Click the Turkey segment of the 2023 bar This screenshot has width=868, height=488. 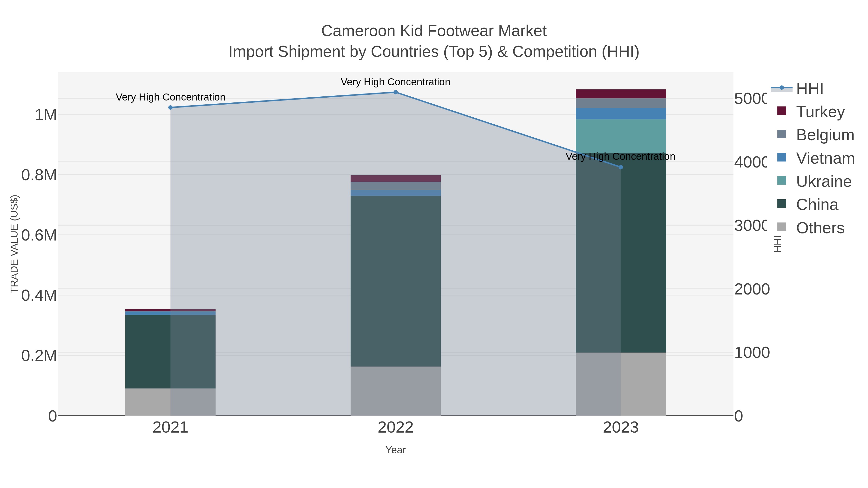coord(621,94)
